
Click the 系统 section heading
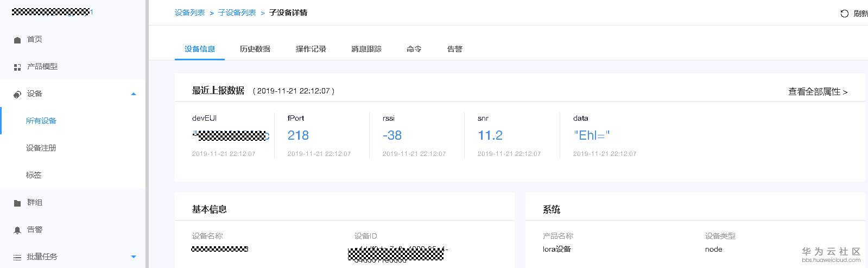[x=552, y=209]
